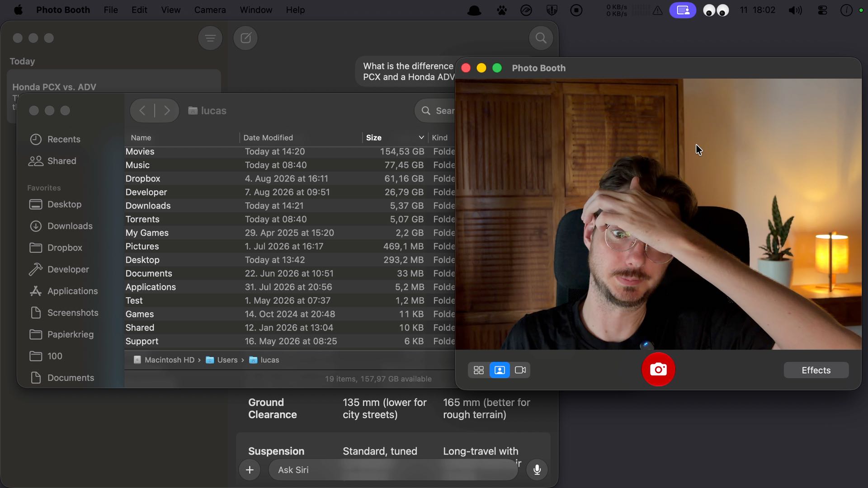Viewport: 868px width, 488px height.
Task: Open the Effects panel in Photo Booth
Action: pyautogui.click(x=816, y=370)
